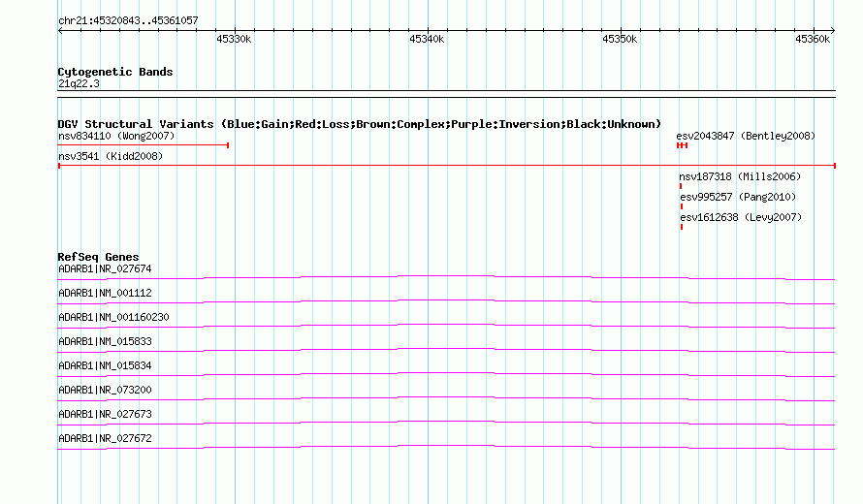Screen dimensions: 863x504
Task: Open the DGV Structural Variants track title
Action: click(360, 124)
